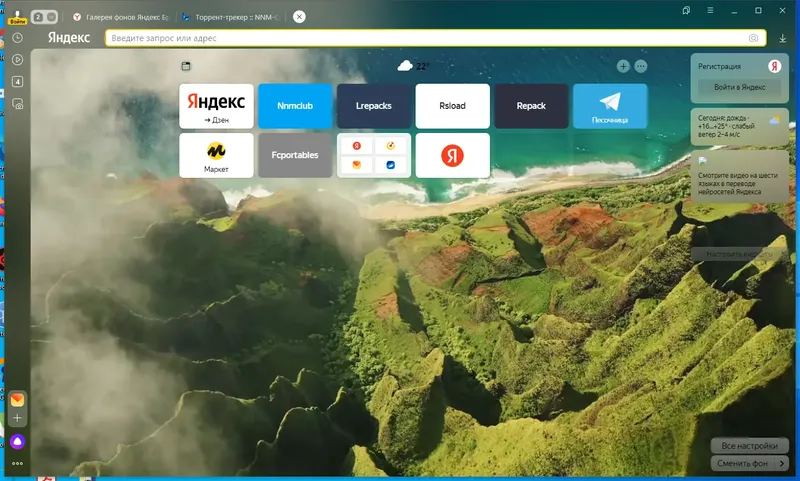Open the tab counter icon showing 4
The width and height of the screenshot is (800, 481).
pos(17,82)
